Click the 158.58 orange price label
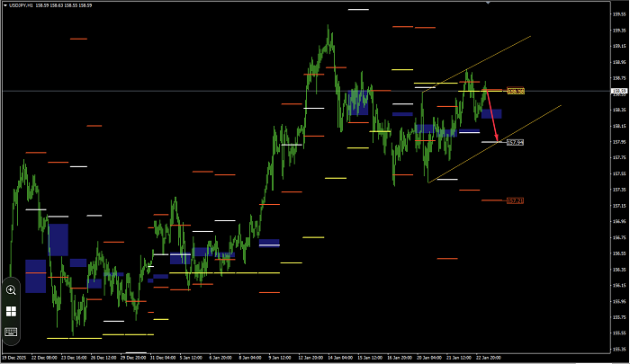 516,91
